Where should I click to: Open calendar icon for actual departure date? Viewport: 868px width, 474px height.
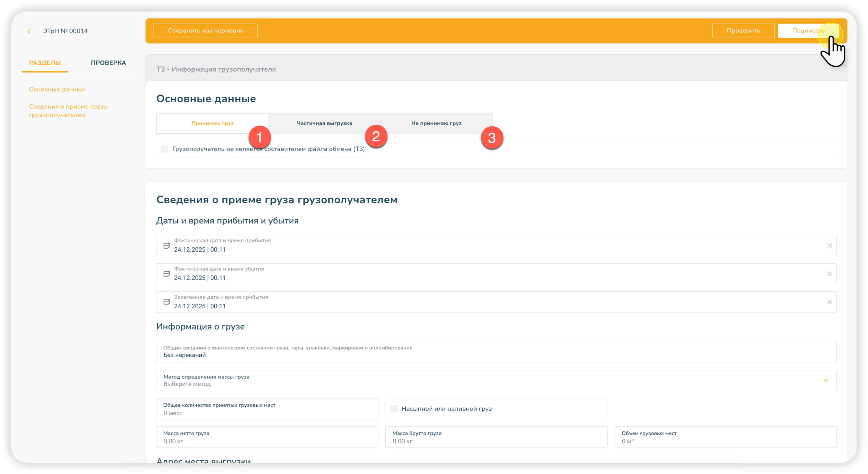166,274
